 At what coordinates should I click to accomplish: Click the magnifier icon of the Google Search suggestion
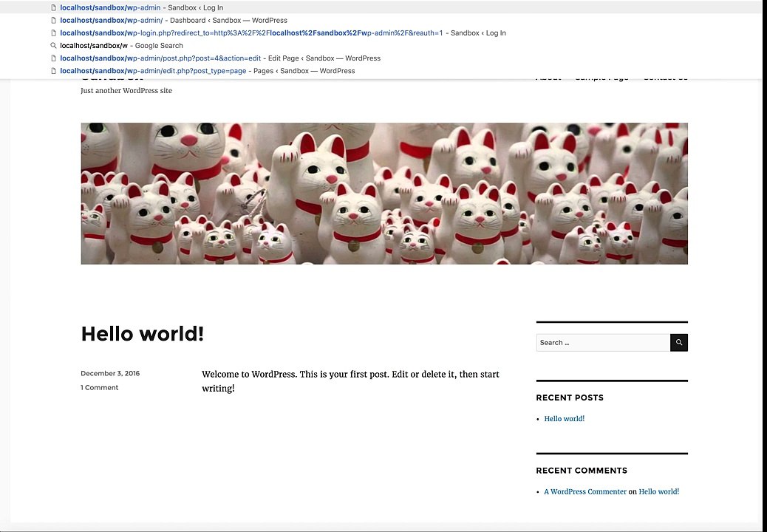coord(53,46)
